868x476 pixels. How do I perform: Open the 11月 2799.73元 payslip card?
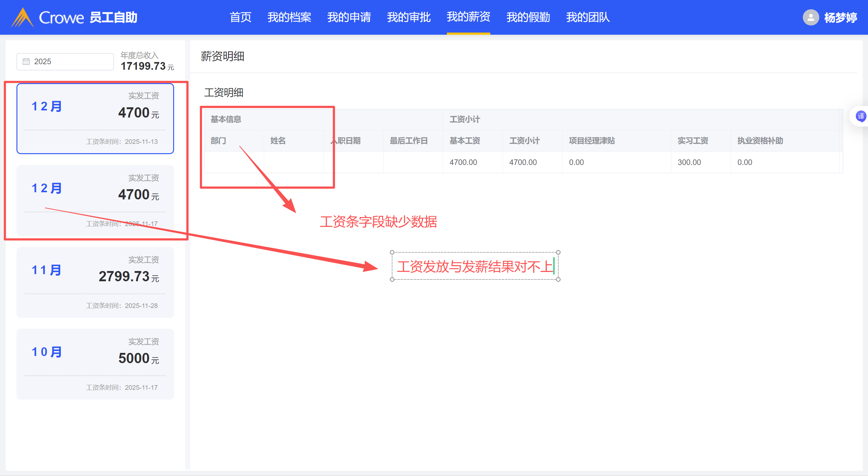(95, 282)
